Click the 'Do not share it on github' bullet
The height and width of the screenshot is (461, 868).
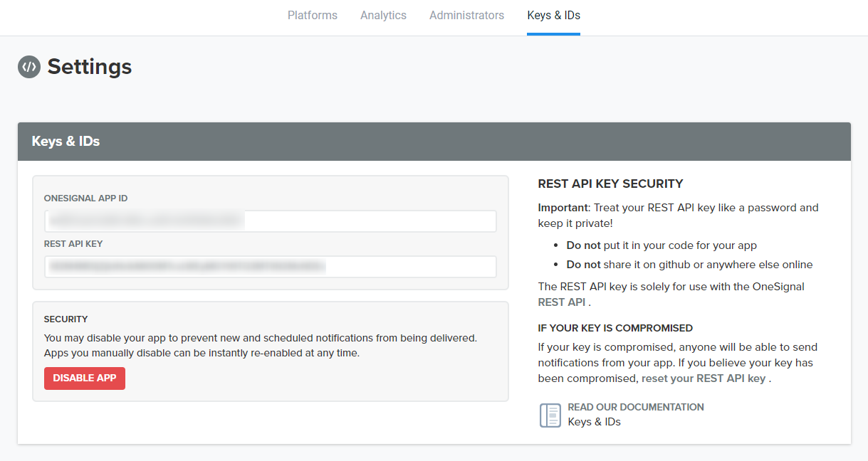[x=689, y=265]
